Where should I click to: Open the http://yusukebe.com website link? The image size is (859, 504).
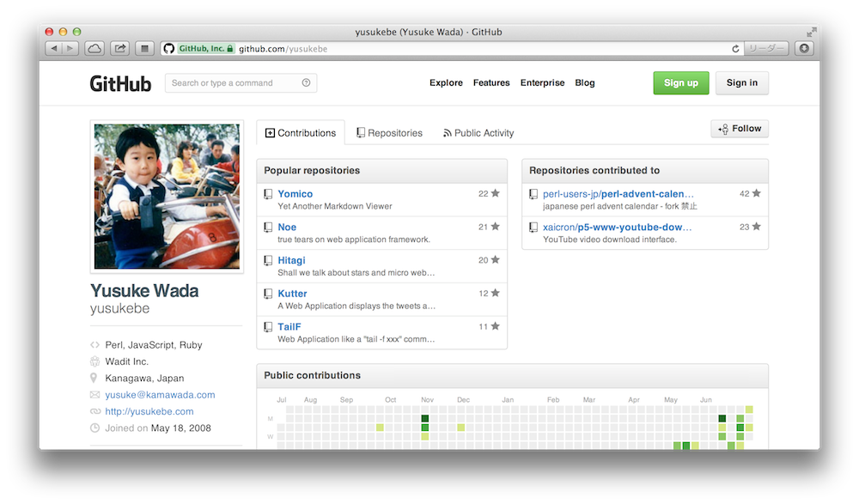tap(149, 411)
